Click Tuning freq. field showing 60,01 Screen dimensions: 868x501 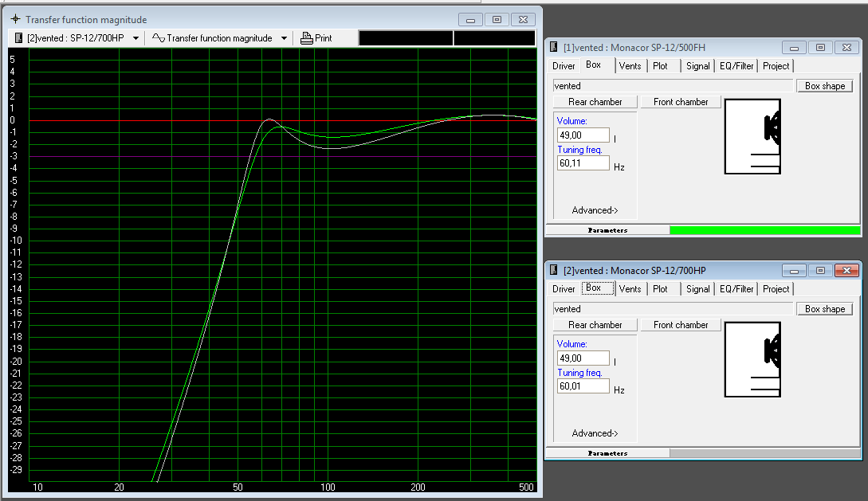583,386
